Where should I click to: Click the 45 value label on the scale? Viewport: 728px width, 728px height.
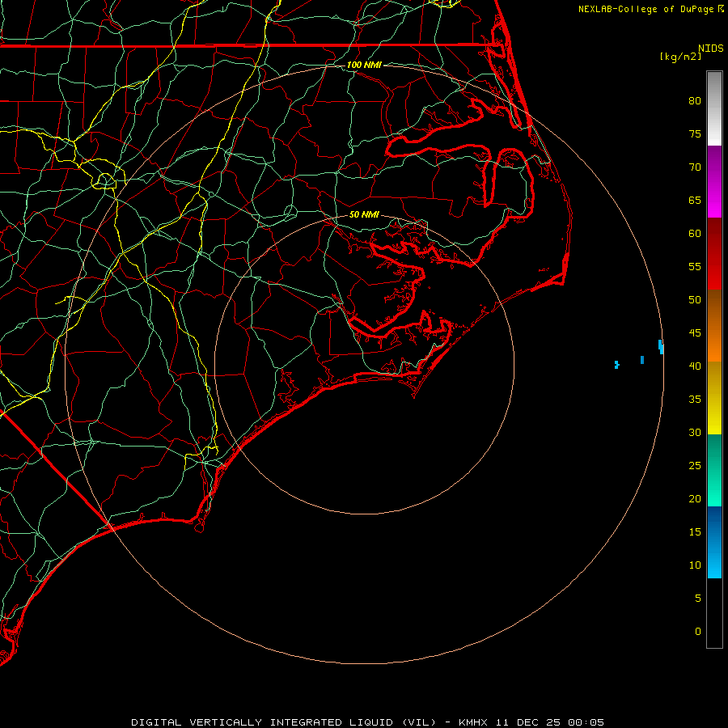(694, 333)
